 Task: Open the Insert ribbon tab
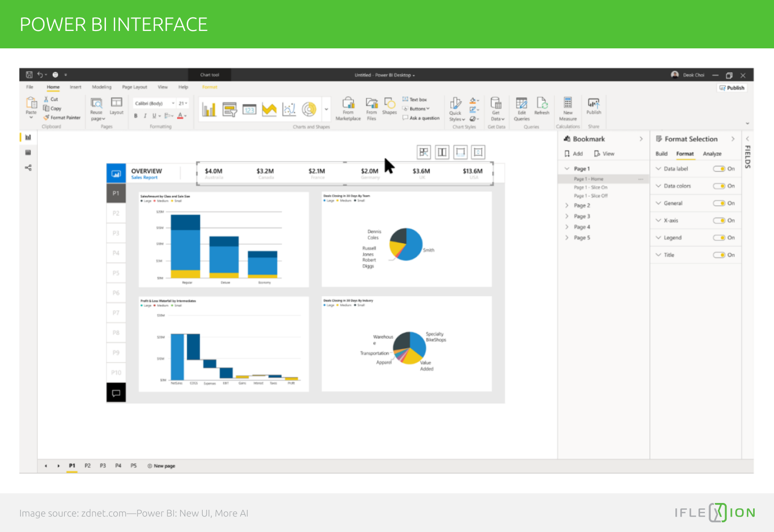tap(75, 87)
